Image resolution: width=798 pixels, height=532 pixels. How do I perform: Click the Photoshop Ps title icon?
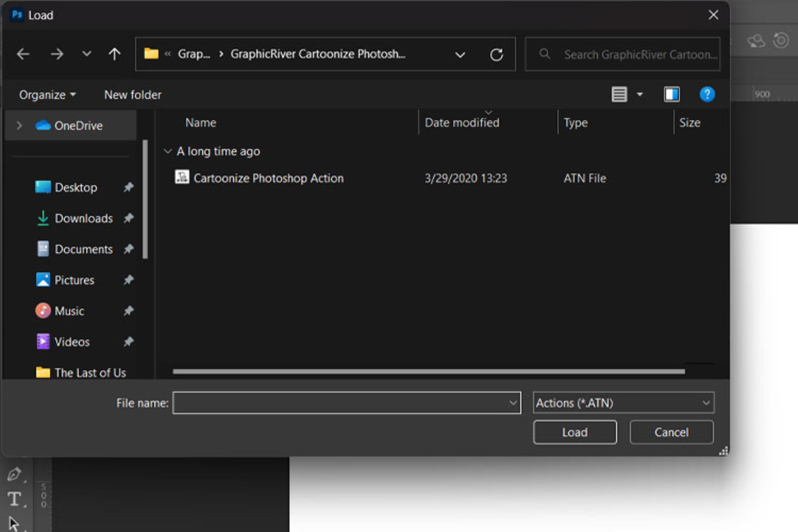pos(17,15)
